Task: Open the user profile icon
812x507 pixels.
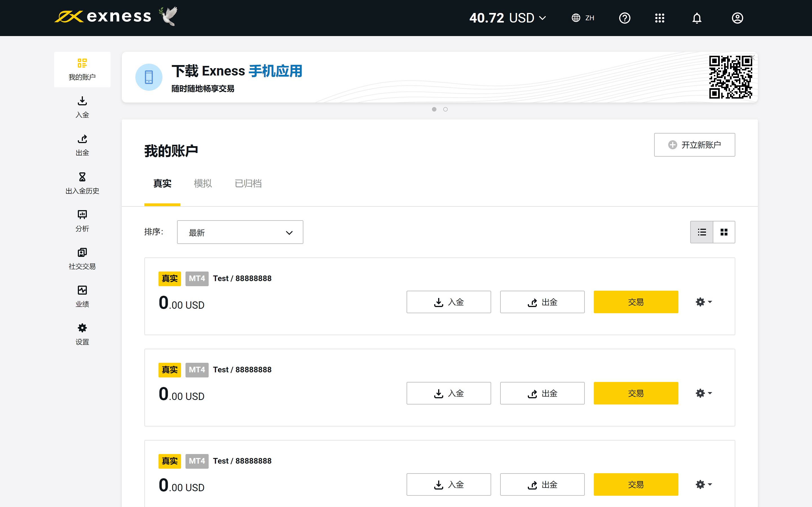Action: coord(737,18)
